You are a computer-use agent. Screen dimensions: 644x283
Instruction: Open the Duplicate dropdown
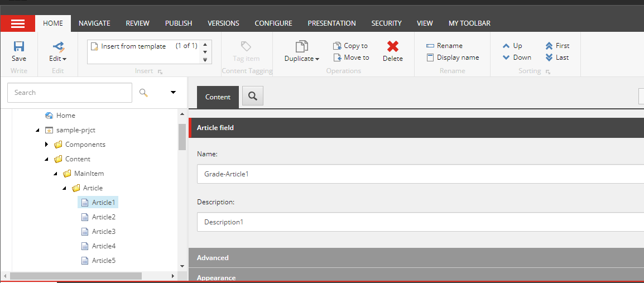(302, 51)
